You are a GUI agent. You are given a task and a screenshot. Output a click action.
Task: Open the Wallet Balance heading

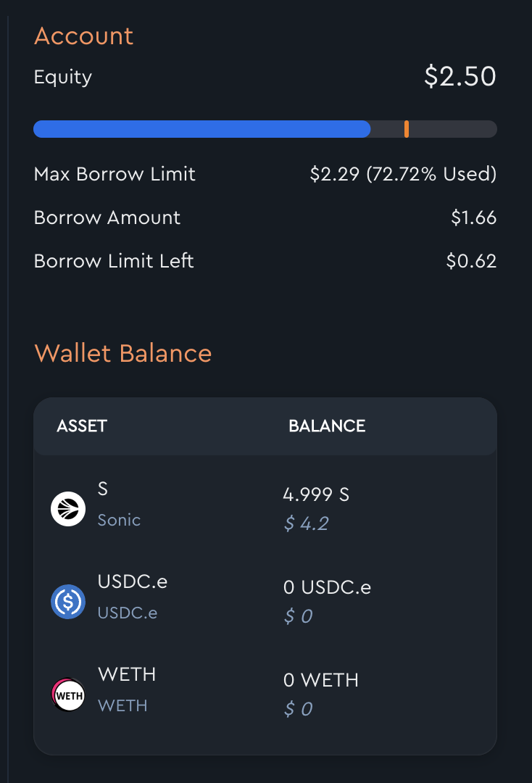tap(123, 353)
